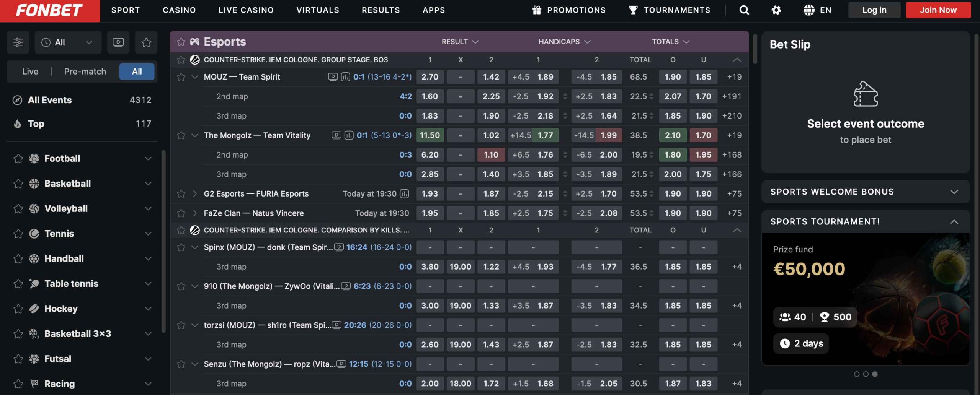The height and width of the screenshot is (395, 980).
Task: Collapse SPORTS TOURNAMENT! panel
Action: click(x=866, y=222)
